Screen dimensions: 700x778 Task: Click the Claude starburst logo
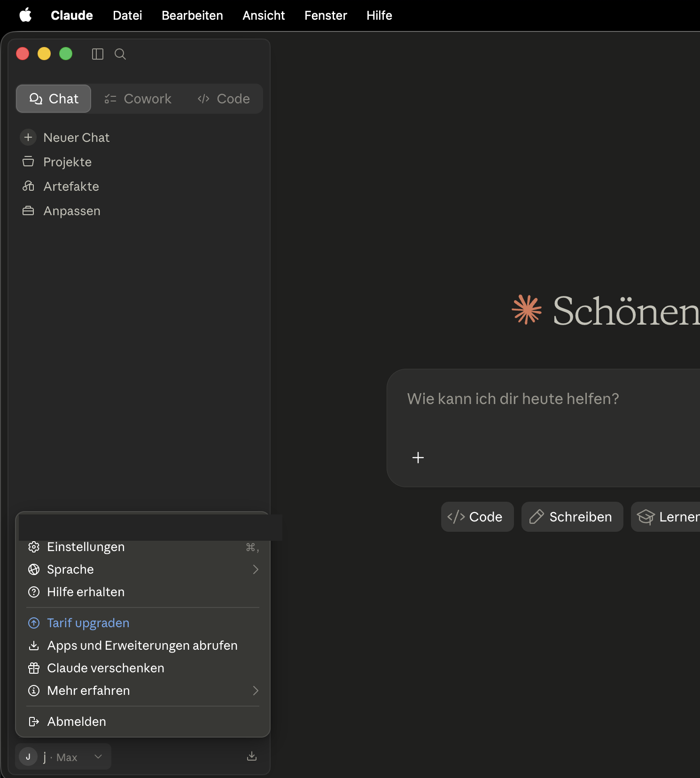coord(527,310)
